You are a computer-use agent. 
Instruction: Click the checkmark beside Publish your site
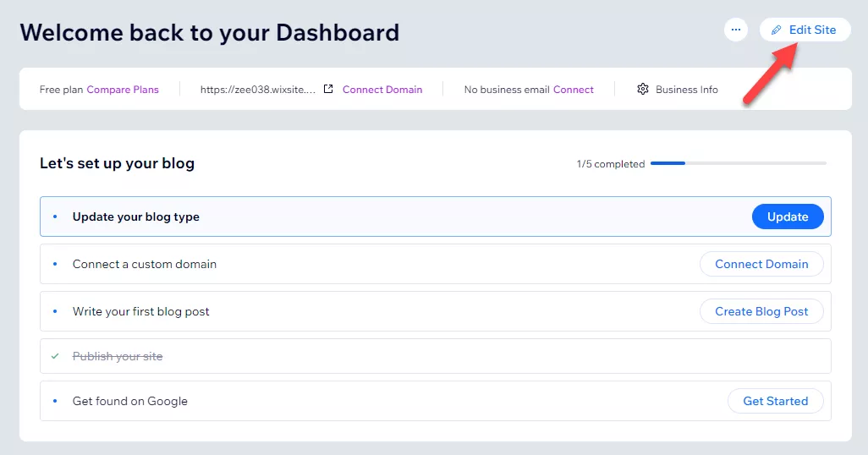click(55, 356)
